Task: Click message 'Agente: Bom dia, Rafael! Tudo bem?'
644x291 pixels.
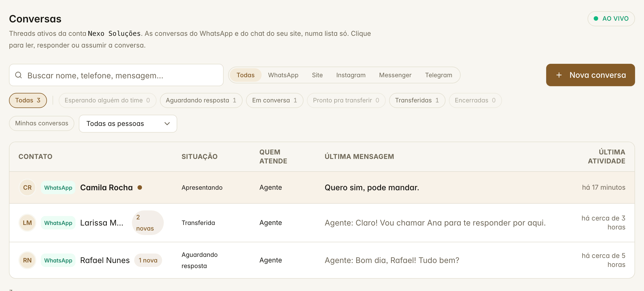Action: coord(392,260)
